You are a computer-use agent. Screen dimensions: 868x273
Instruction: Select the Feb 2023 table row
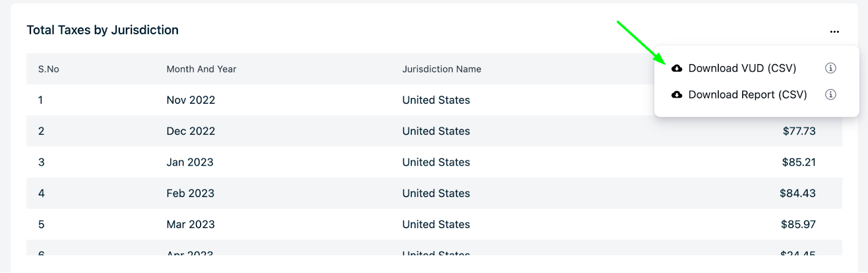click(190, 194)
